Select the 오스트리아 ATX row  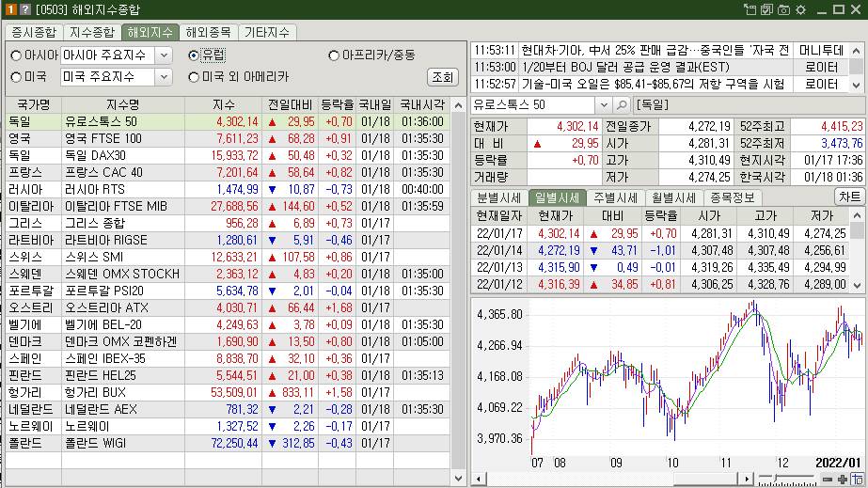pos(228,308)
